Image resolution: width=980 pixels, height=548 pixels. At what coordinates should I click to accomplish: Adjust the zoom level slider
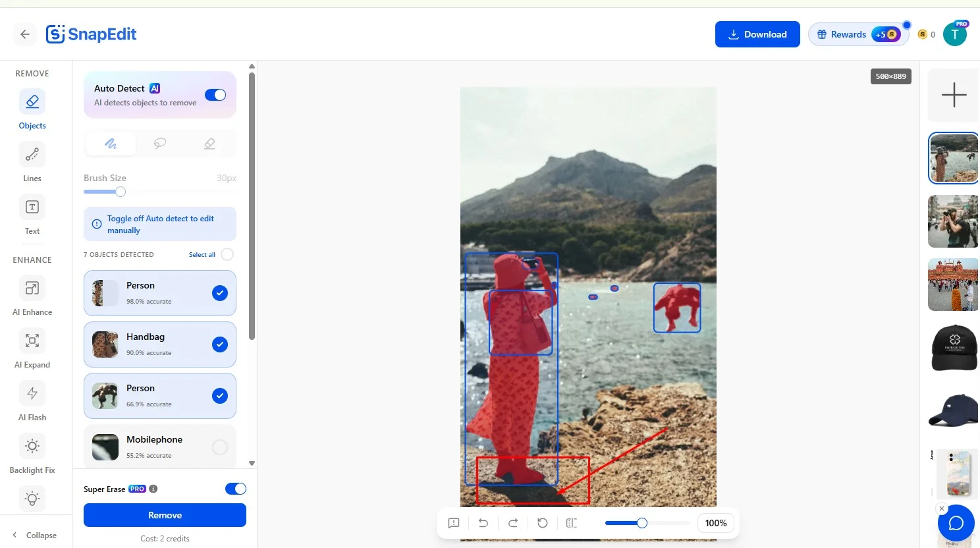(642, 523)
